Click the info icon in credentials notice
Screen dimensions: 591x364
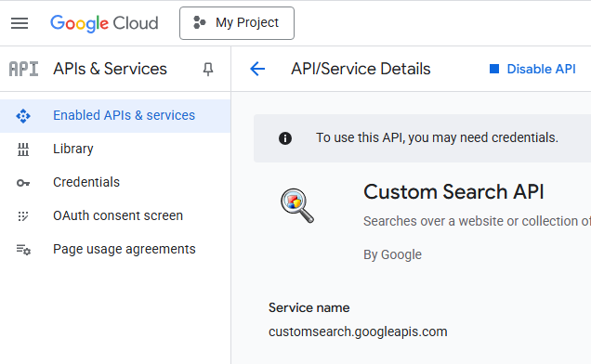(285, 138)
